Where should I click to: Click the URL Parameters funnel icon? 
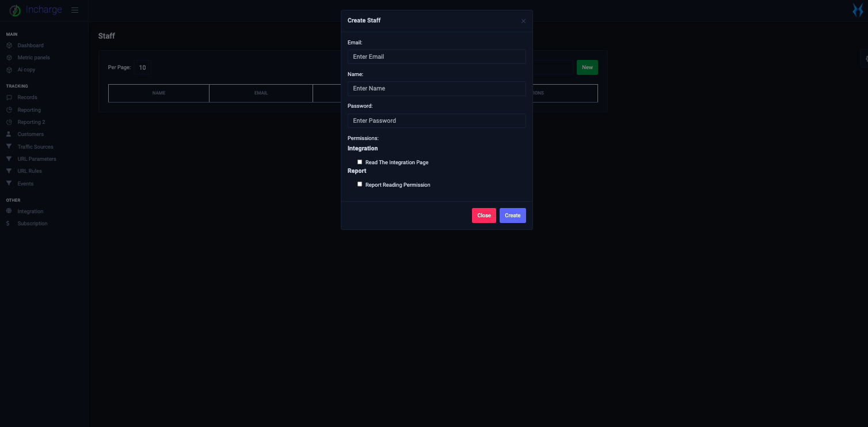[9, 158]
